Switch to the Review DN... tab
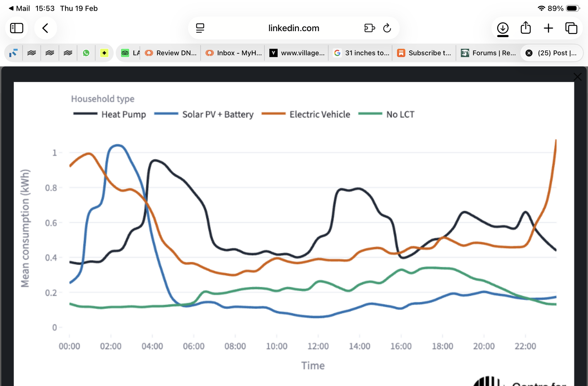The image size is (588, 386). tap(171, 53)
